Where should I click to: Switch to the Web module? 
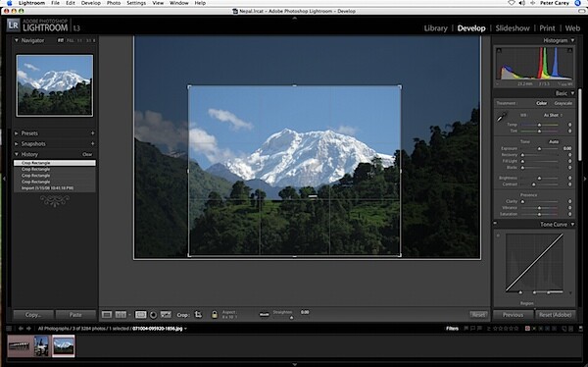pyautogui.click(x=572, y=28)
